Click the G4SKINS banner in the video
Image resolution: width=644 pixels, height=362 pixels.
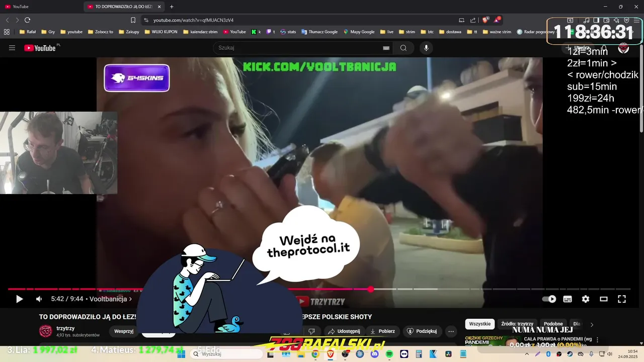click(137, 78)
